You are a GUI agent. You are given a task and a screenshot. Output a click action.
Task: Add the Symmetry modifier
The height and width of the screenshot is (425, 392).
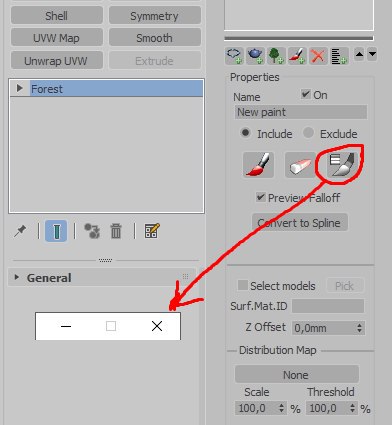coord(155,15)
